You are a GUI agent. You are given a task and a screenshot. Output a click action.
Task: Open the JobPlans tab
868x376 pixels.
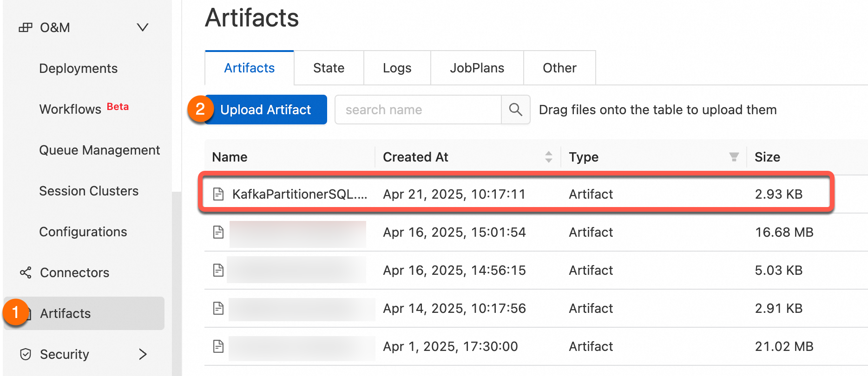tap(477, 68)
